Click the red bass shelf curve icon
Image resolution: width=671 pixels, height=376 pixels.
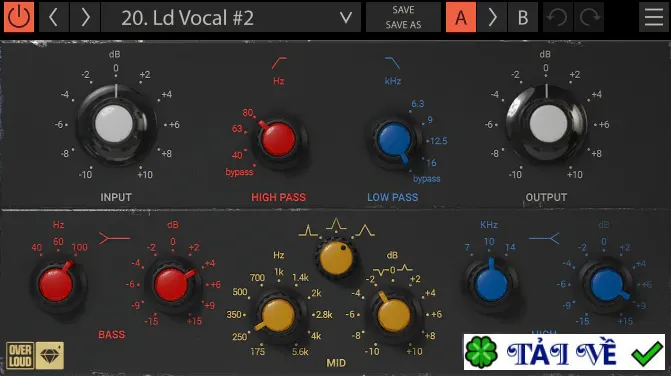114,238
